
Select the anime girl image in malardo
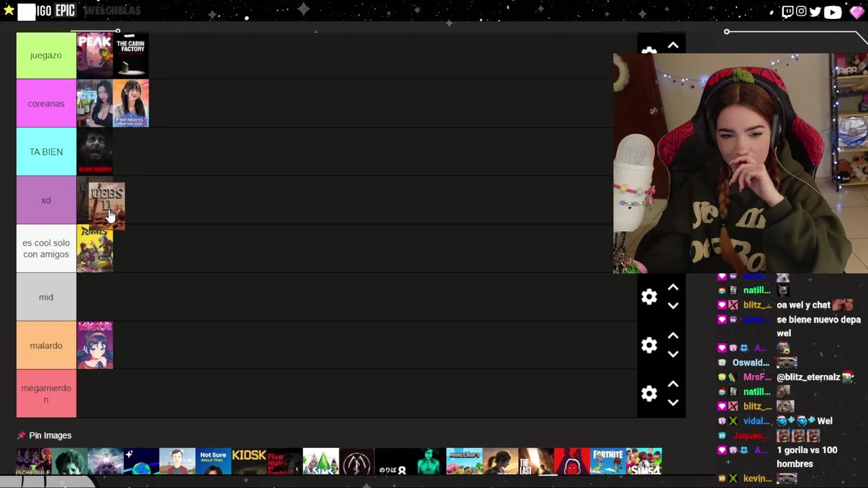pos(95,346)
